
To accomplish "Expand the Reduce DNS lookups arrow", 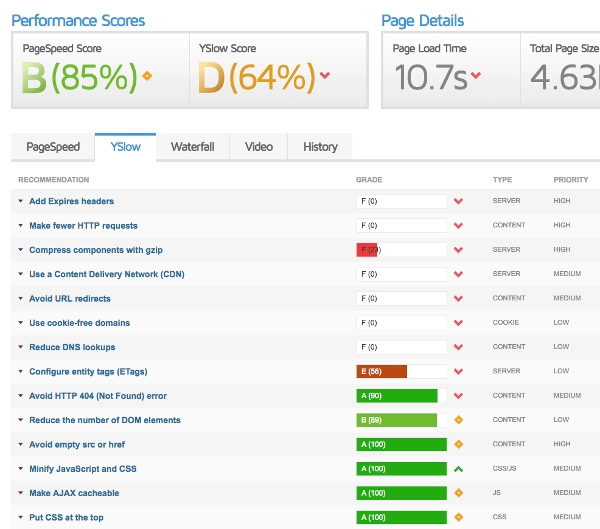I will pos(21,347).
